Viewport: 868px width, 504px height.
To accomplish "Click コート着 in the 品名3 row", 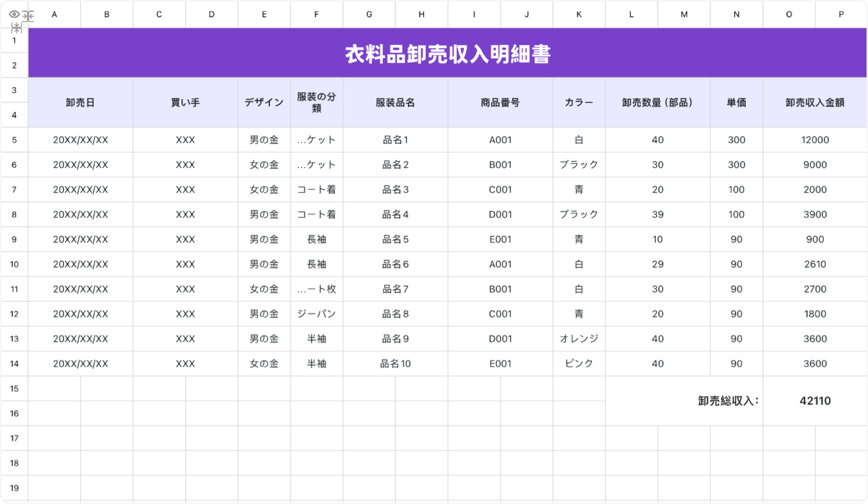I will (x=317, y=190).
